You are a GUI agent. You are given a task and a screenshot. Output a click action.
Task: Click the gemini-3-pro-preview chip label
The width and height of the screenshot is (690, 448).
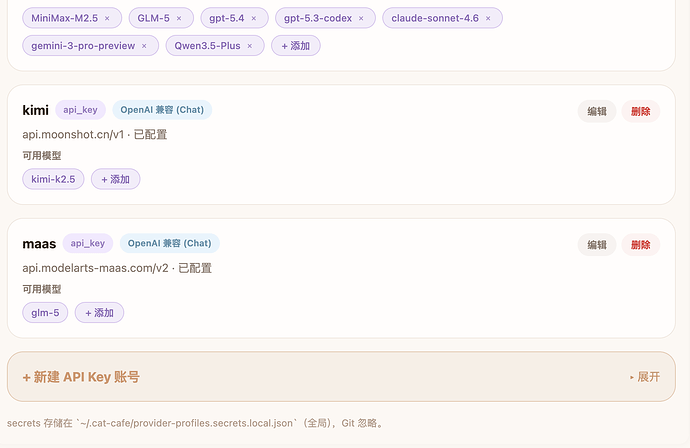coord(83,46)
